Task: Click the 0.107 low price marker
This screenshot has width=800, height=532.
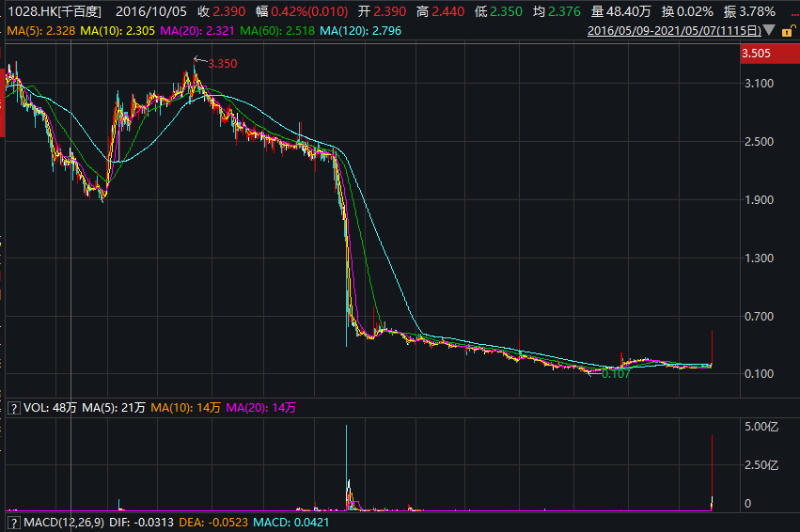Action: (615, 374)
